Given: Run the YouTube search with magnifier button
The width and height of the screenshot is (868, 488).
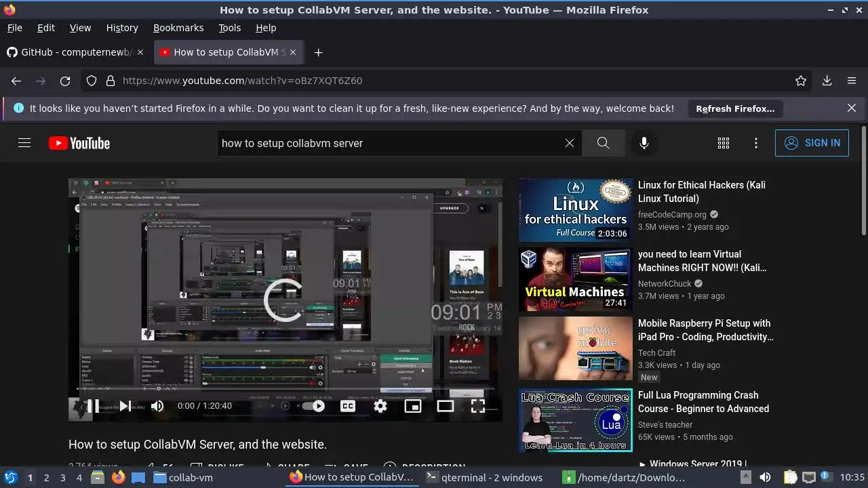Looking at the screenshot, I should (604, 143).
